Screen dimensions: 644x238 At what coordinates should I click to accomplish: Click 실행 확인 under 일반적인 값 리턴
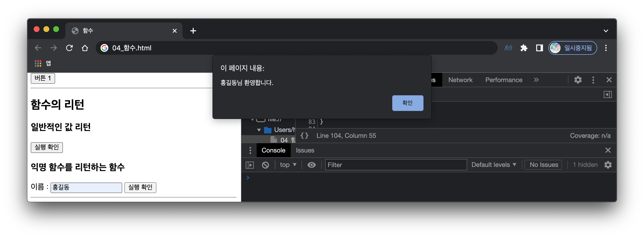click(x=47, y=147)
